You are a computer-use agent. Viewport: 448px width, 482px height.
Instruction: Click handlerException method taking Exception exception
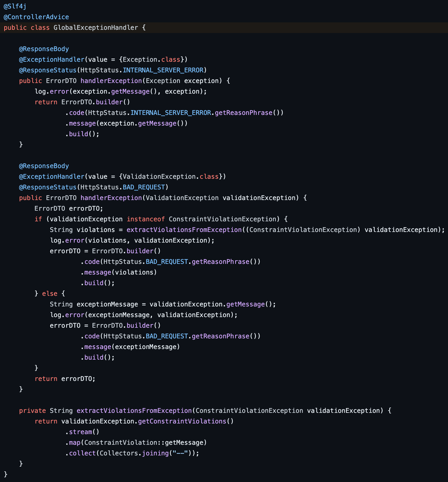(111, 81)
